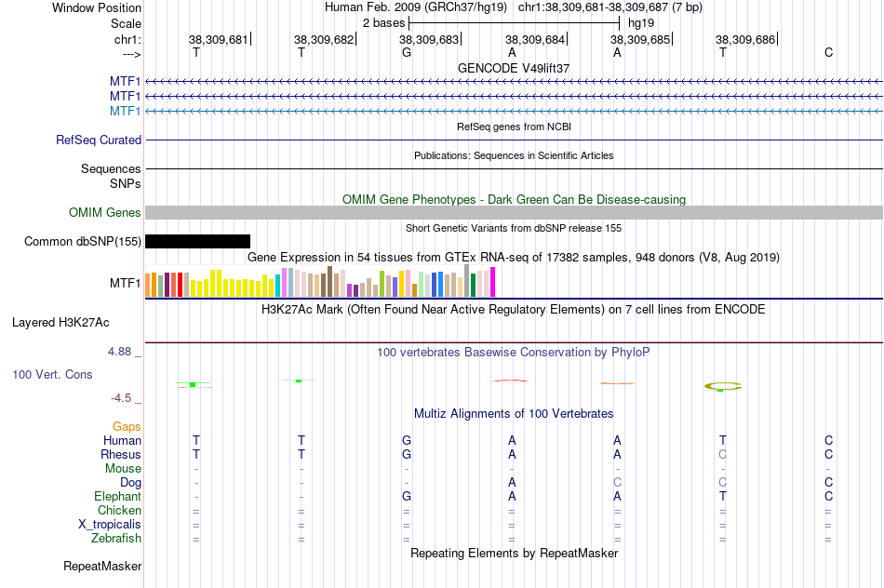Image resolution: width=884 pixels, height=588 pixels.
Task: Click the Human Feb. 2009 (GRCh37/hg19) header text
Action: (x=416, y=7)
